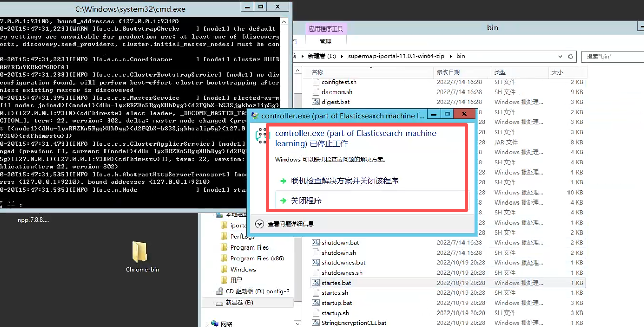Sort files by 修改日期 column header
The height and width of the screenshot is (327, 644).
[448, 72]
